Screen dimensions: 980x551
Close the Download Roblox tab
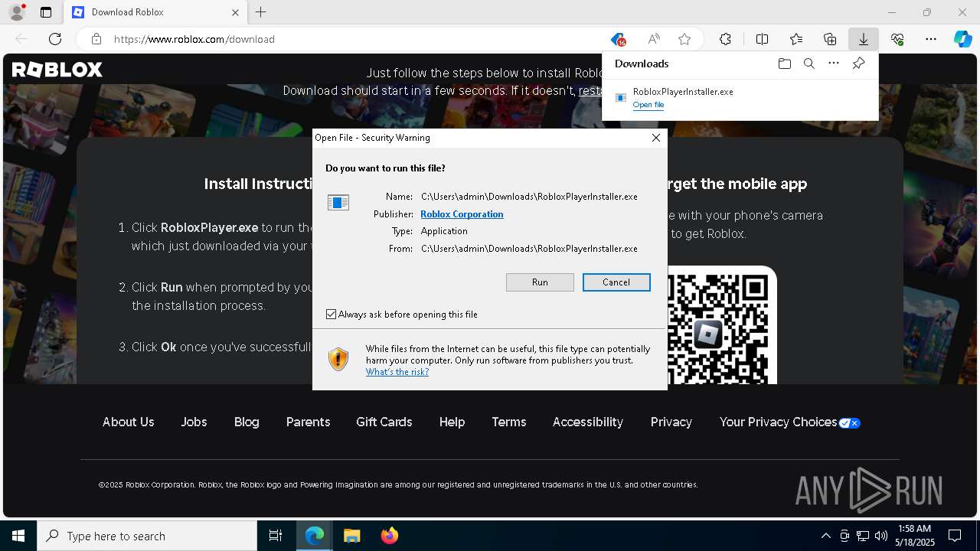pyautogui.click(x=235, y=12)
